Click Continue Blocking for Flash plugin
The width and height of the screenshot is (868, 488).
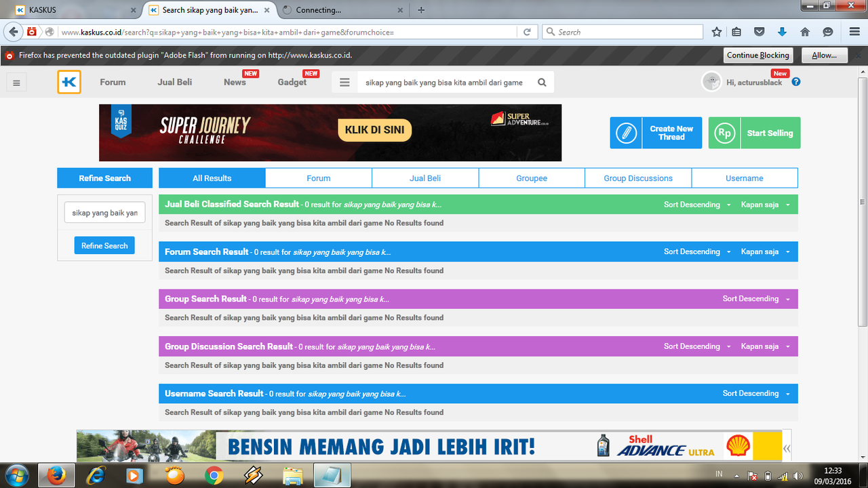tap(758, 56)
